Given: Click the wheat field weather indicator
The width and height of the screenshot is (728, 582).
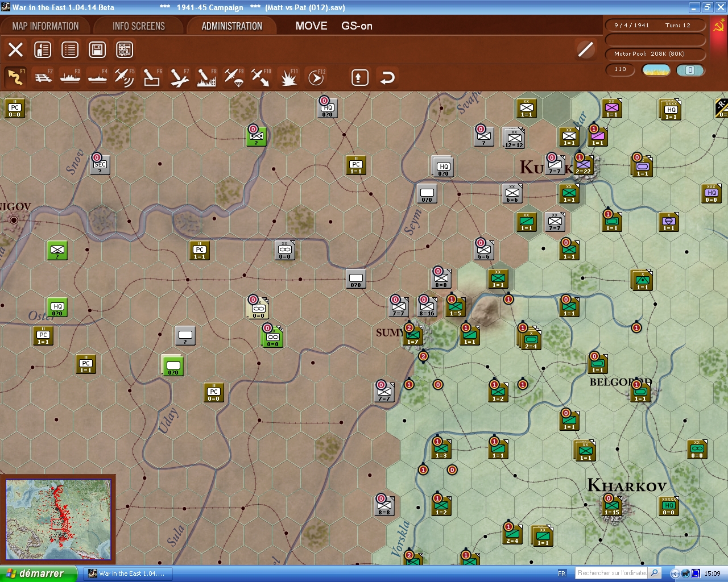Looking at the screenshot, I should 656,70.
